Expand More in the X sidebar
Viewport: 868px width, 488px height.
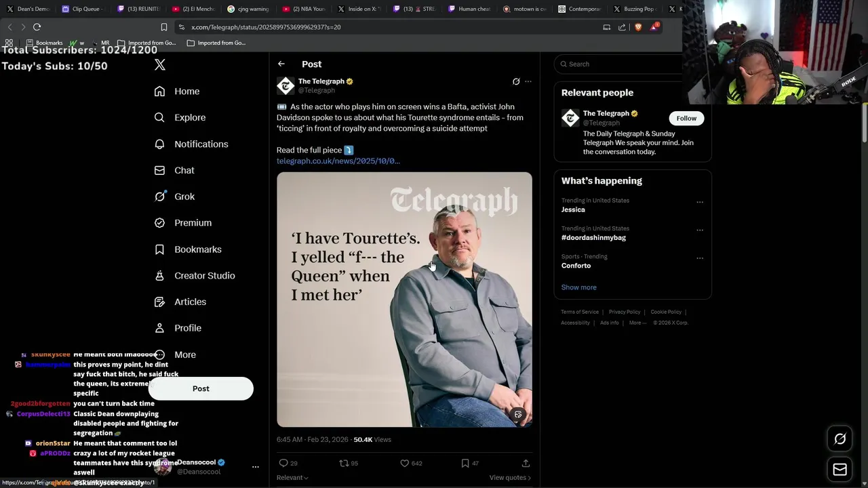(x=175, y=354)
